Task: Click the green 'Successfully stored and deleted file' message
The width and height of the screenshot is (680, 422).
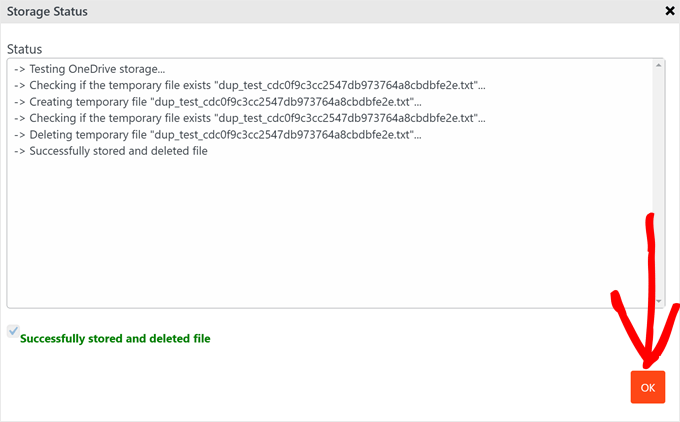Action: pos(115,339)
